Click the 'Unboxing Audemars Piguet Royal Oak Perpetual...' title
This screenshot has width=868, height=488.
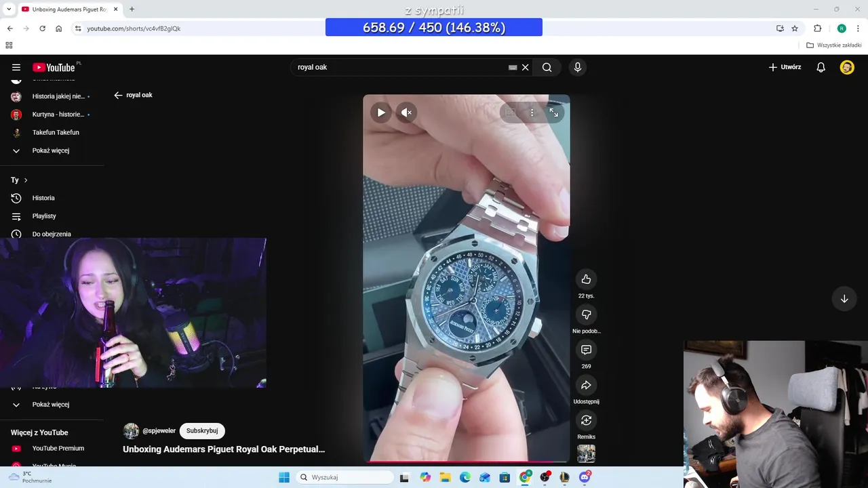coord(224,449)
